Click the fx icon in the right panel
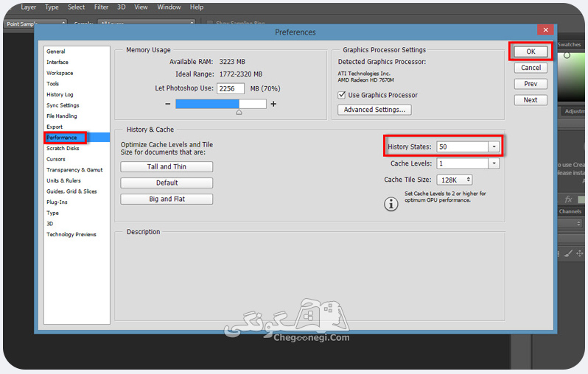Viewport: 588px width, 374px height. [x=568, y=200]
